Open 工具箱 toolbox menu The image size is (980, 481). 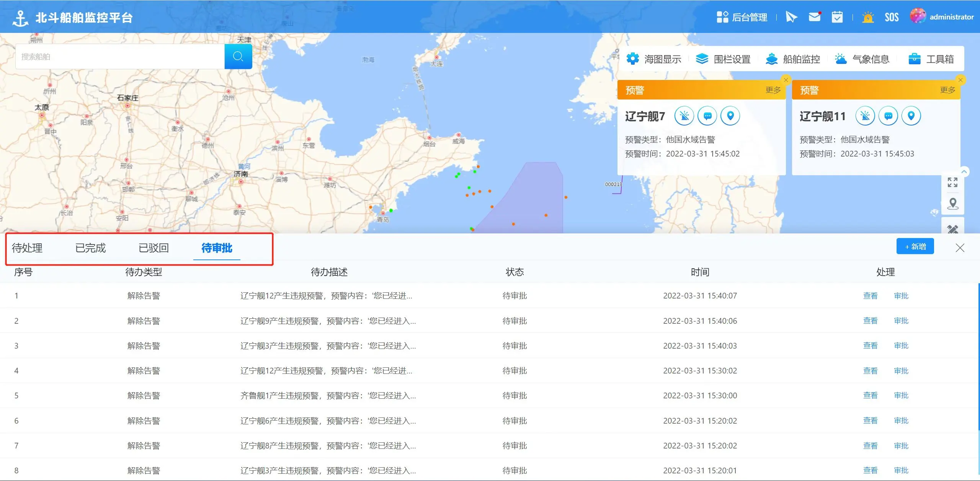931,59
